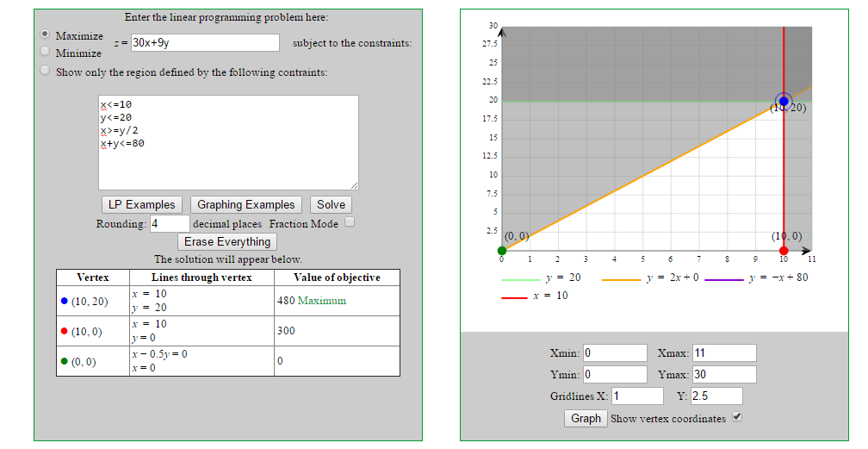This screenshot has width=868, height=449.
Task: Uncheck Show vertex coordinates
Action: (x=736, y=417)
